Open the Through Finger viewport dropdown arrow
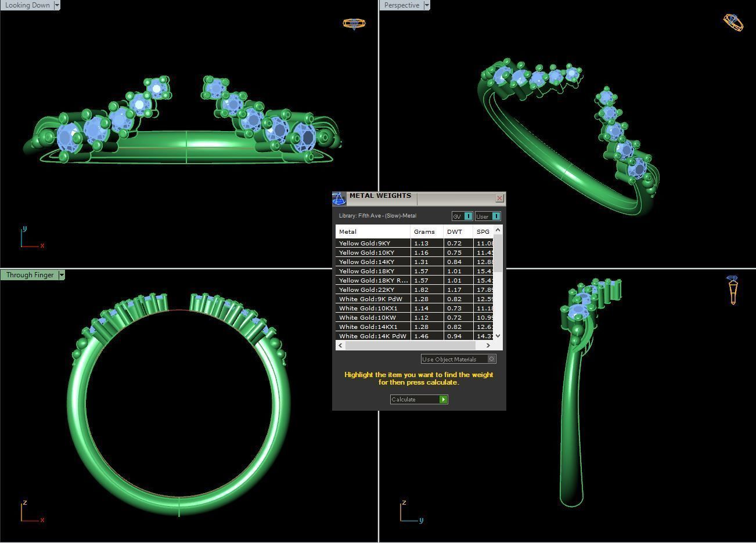Screen dimensions: 756x543 pos(62,275)
